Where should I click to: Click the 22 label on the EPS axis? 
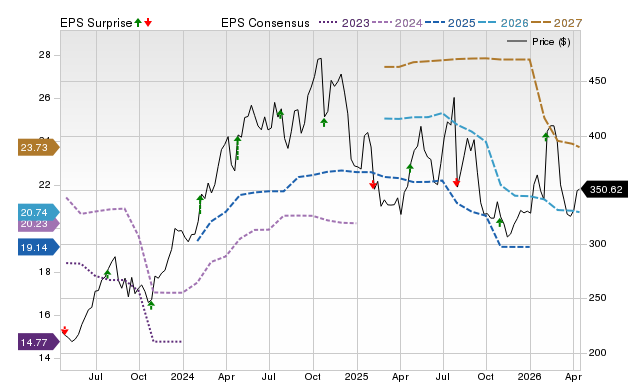(44, 185)
